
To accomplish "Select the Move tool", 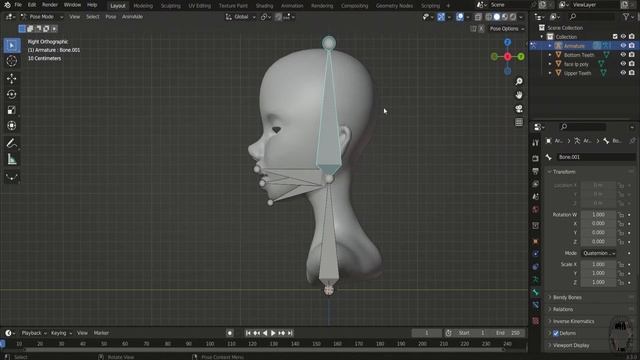I will click(11, 78).
